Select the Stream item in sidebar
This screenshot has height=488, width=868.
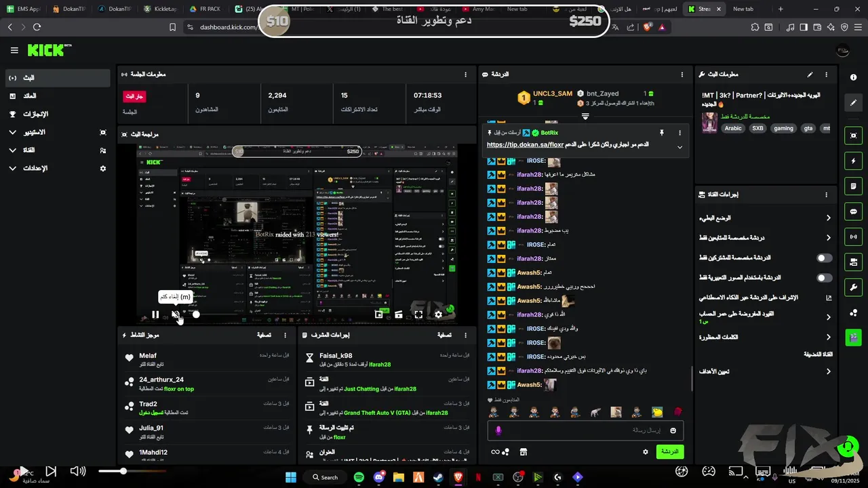pos(58,78)
